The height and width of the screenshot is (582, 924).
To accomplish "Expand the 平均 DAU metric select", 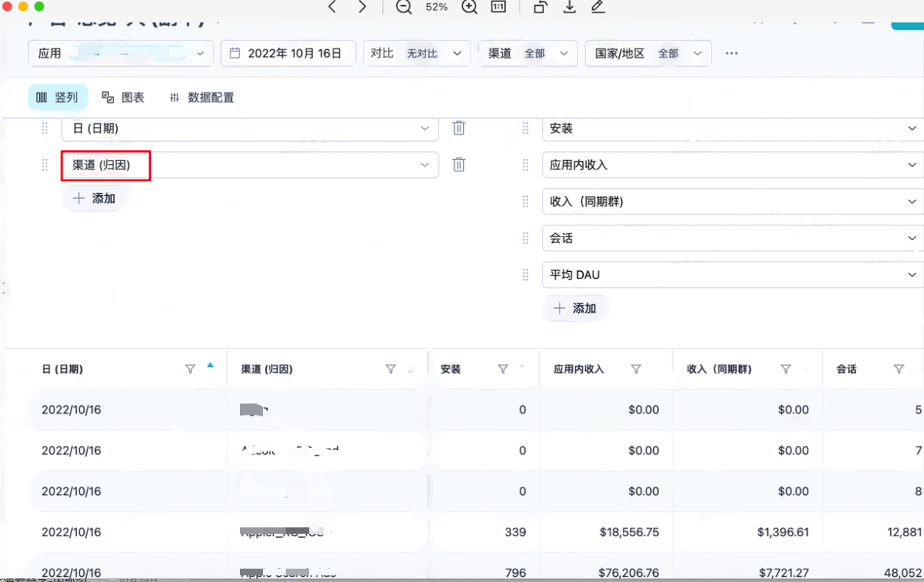I will (x=733, y=275).
